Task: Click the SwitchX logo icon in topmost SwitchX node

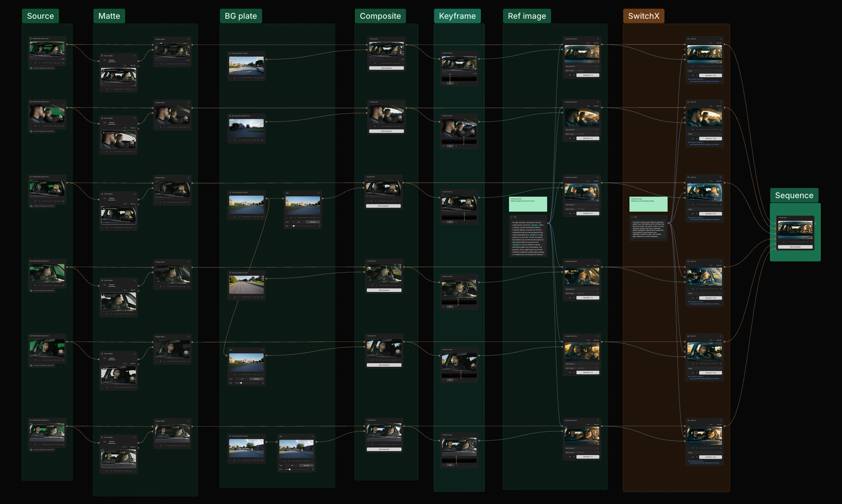Action: click(688, 39)
